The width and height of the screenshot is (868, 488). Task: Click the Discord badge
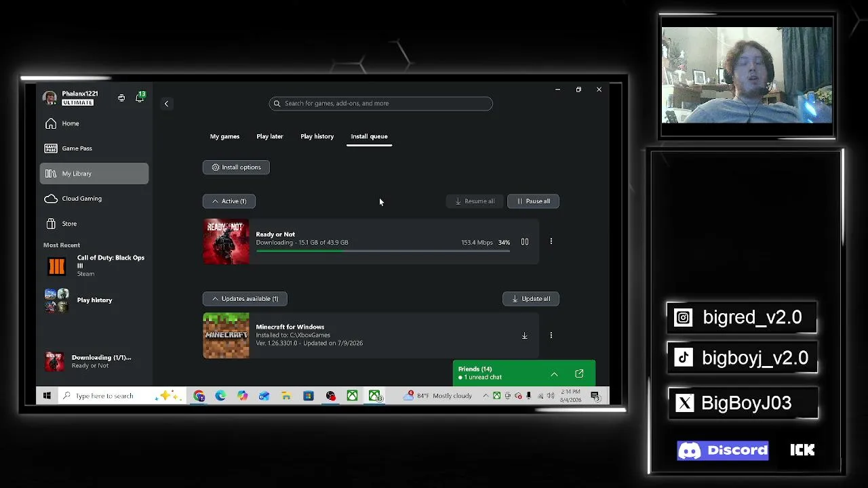[723, 451]
